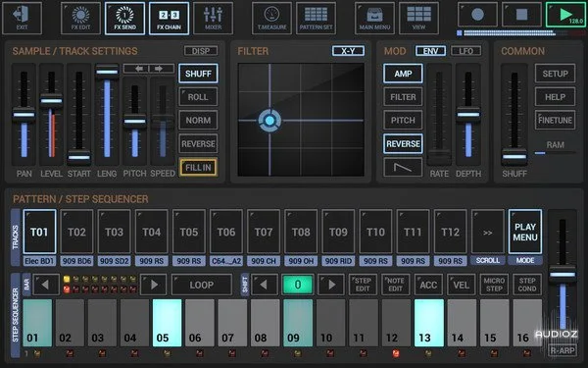
Task: Open sample label Elec BD1
Action: point(39,261)
